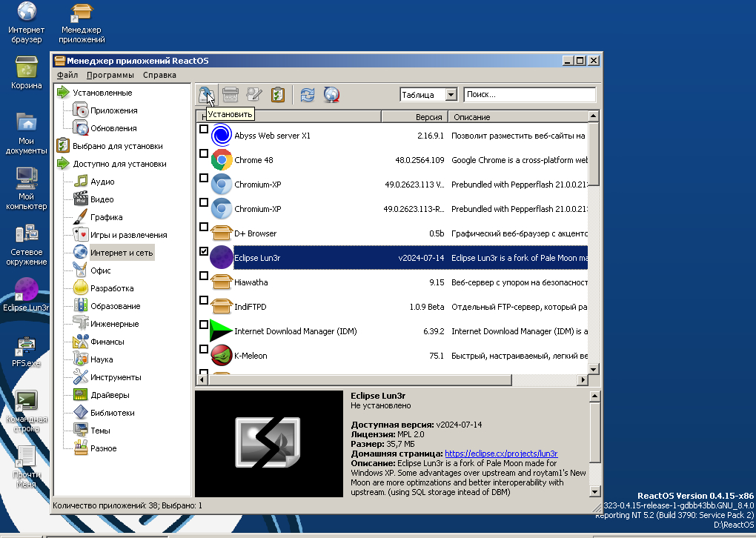756x538 pixels.
Task: Select the Интернет браузер desktop icon
Action: (27, 23)
